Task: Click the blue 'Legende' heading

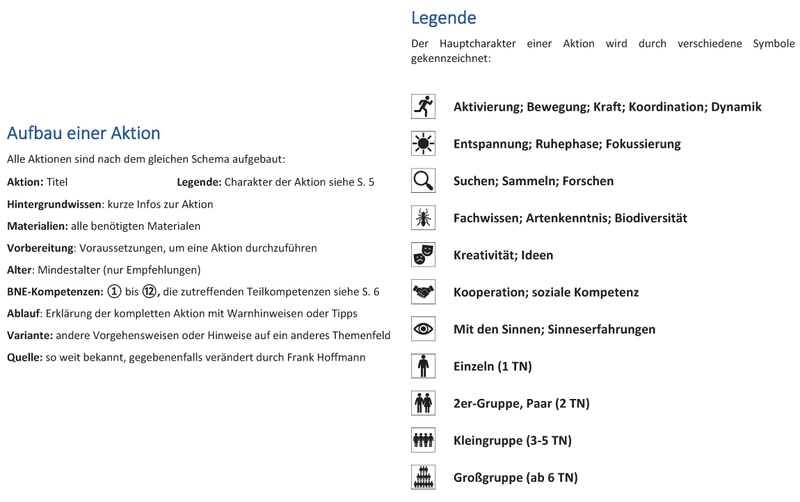Action: tap(443, 18)
